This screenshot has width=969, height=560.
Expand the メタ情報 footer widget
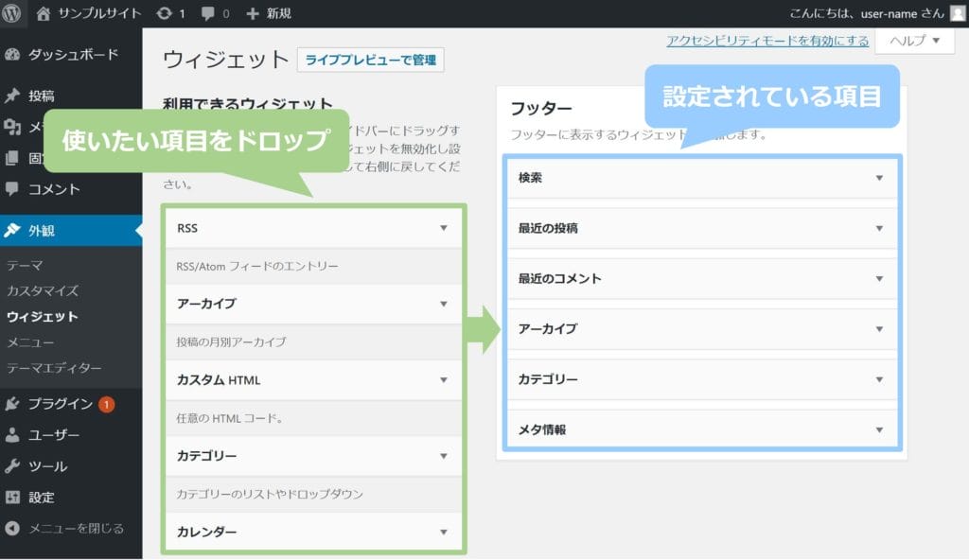click(x=879, y=430)
